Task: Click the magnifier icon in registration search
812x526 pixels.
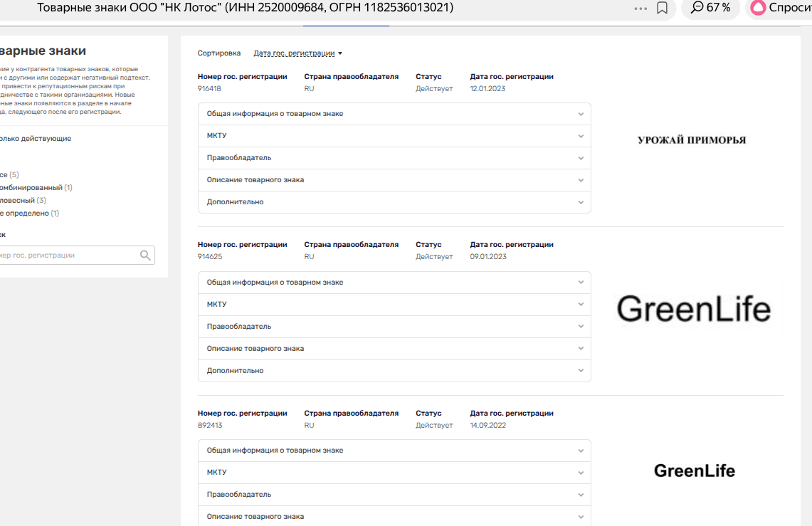Action: click(145, 256)
